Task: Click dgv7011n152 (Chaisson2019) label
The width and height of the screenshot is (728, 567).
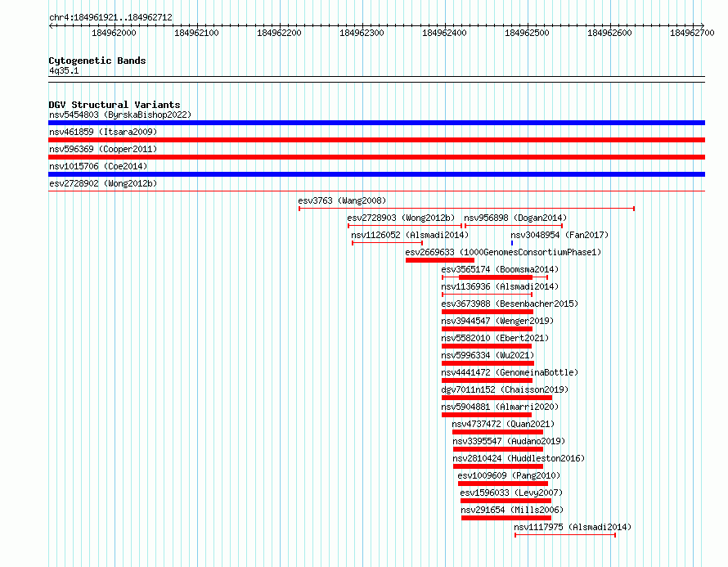Action: tap(505, 389)
